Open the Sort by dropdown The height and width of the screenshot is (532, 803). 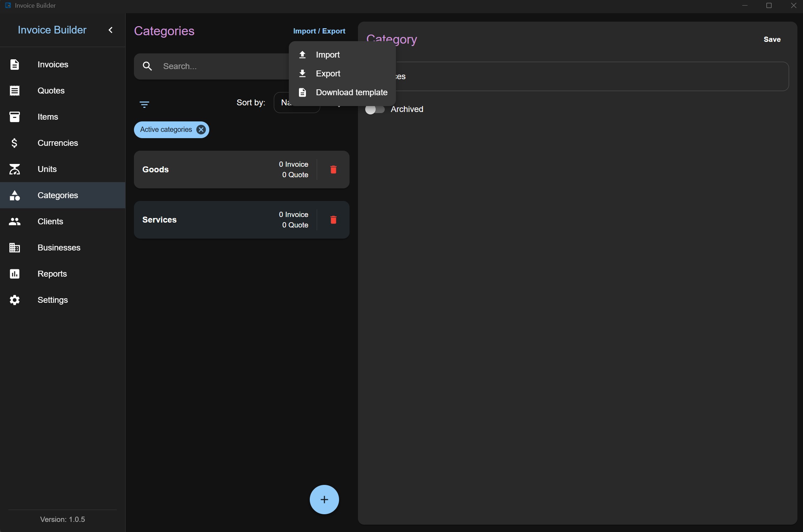(297, 103)
